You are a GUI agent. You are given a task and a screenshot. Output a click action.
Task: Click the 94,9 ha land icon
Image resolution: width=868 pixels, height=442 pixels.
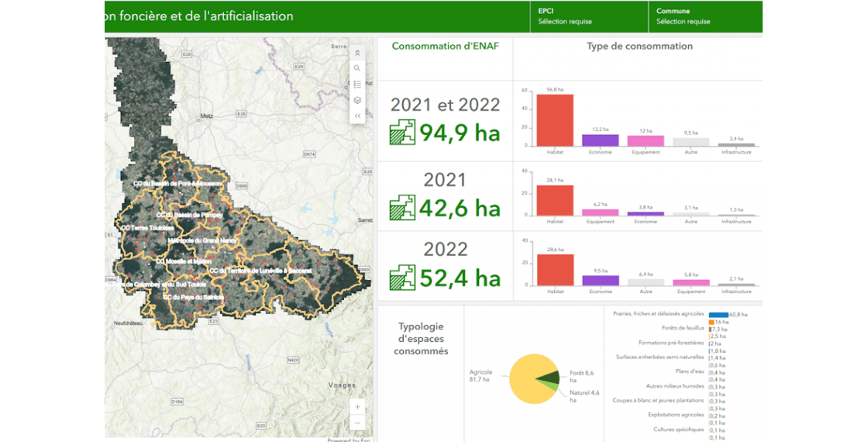(402, 133)
